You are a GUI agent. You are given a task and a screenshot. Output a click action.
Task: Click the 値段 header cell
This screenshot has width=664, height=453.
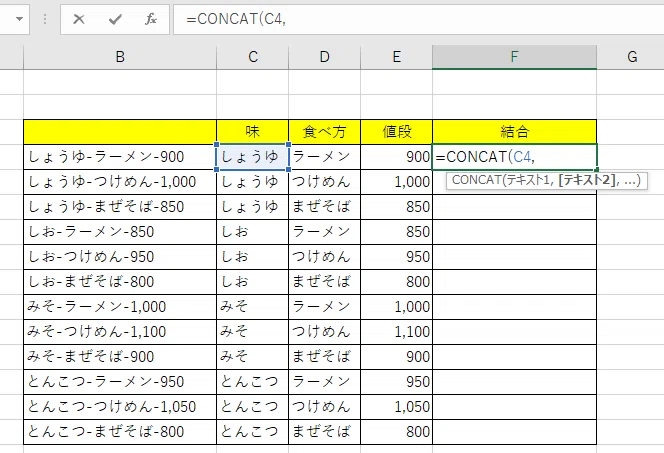pos(396,132)
